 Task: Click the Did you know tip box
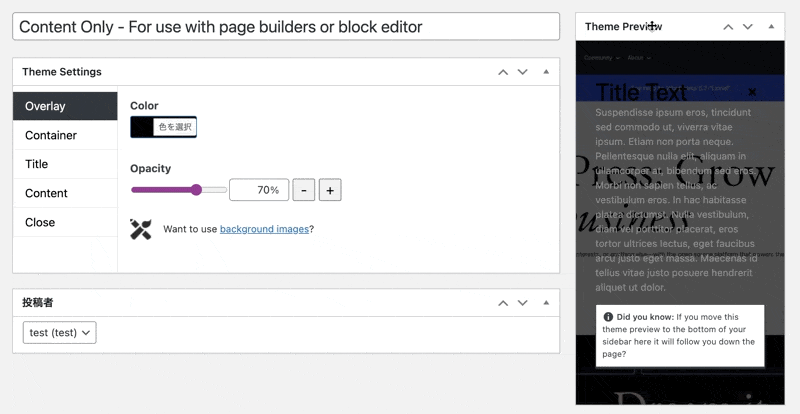click(680, 335)
